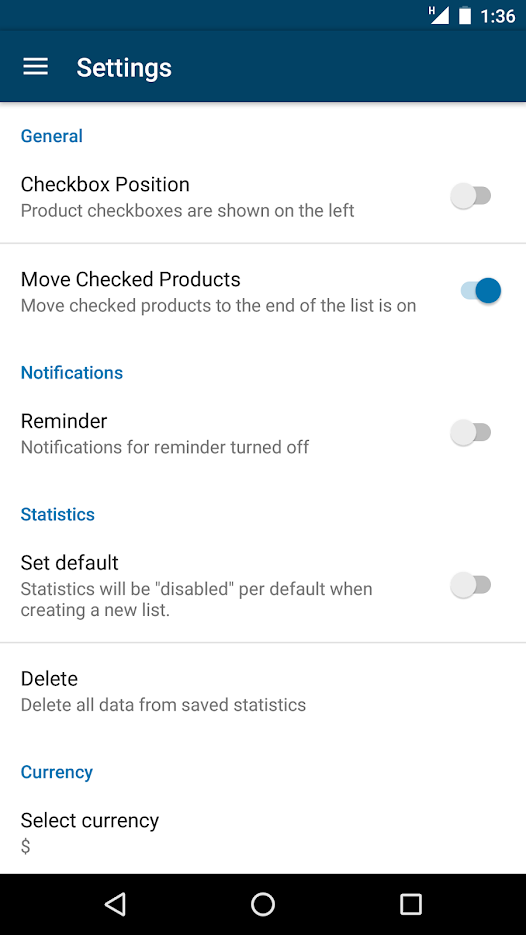Tap the signal strength icon
The width and height of the screenshot is (526, 935).
click(x=438, y=16)
